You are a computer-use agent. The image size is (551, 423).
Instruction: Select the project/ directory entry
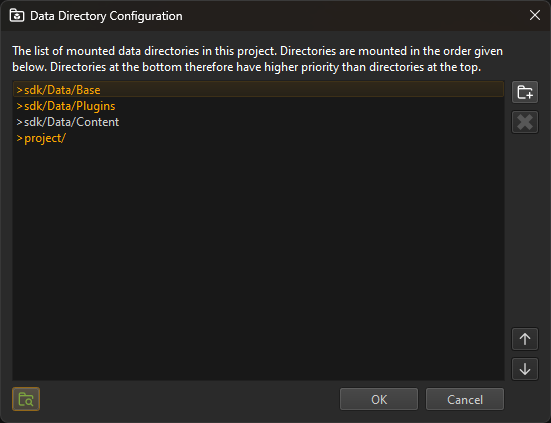258,138
